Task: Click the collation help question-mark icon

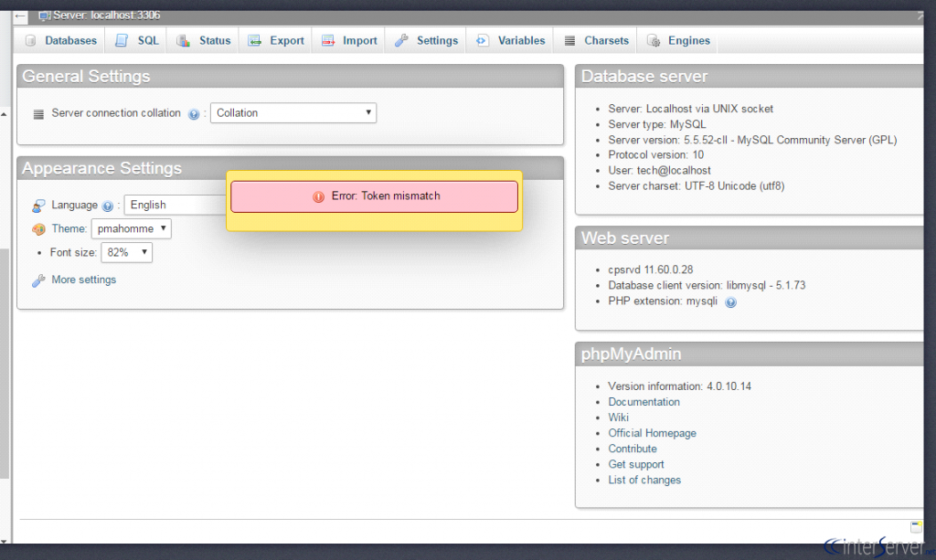Action: coord(194,114)
